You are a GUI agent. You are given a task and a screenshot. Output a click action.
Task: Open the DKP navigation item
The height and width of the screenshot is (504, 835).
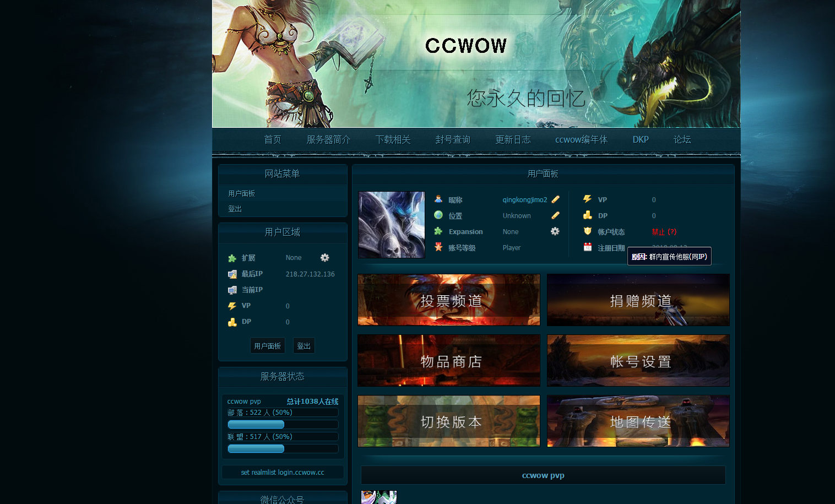point(640,139)
